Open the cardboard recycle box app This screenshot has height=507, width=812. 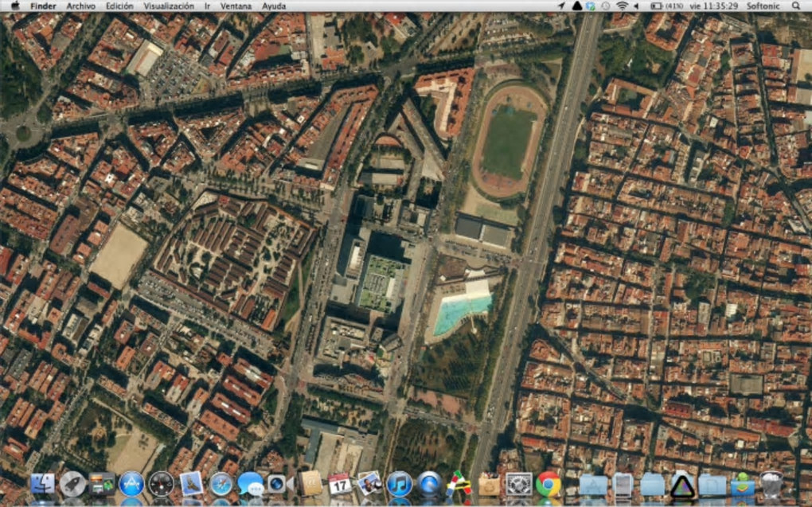point(489,486)
